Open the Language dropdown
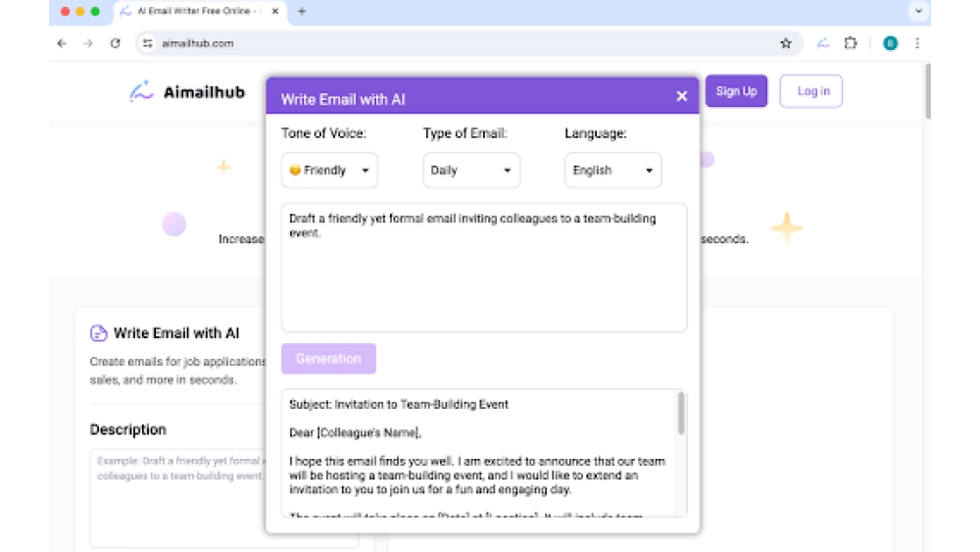The height and width of the screenshot is (552, 980). (x=612, y=170)
